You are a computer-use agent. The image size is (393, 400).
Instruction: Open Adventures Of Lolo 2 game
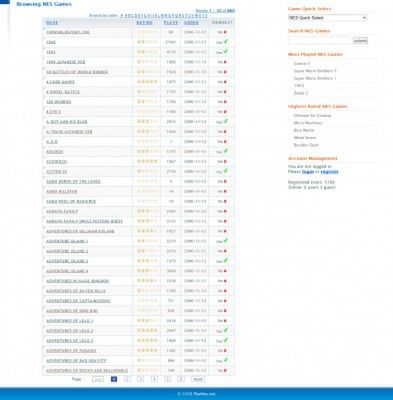(x=69, y=331)
